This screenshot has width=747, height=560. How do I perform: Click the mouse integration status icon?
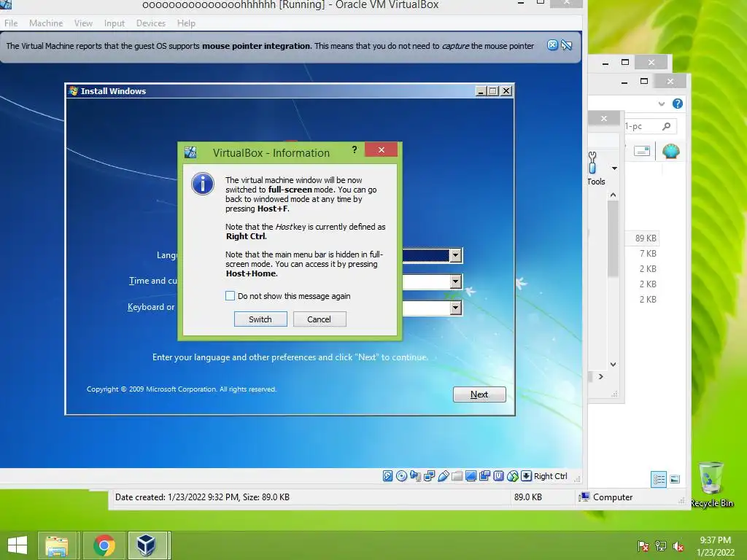point(513,476)
